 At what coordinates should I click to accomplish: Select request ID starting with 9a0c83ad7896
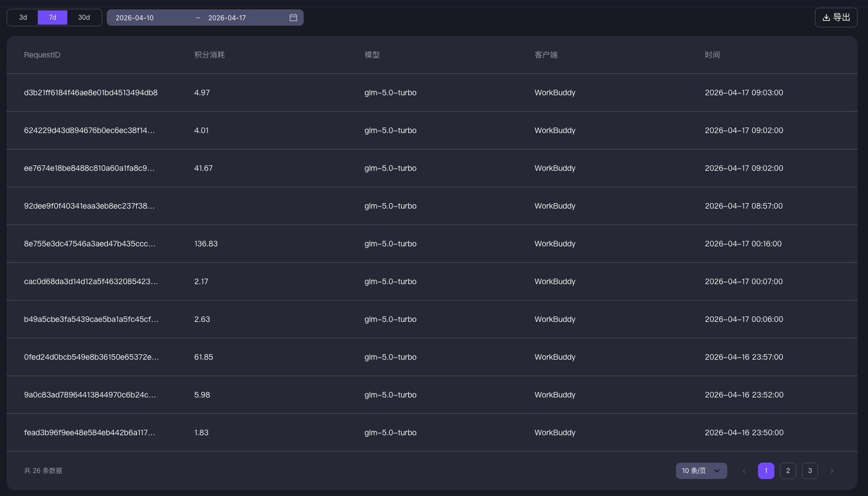tap(90, 395)
